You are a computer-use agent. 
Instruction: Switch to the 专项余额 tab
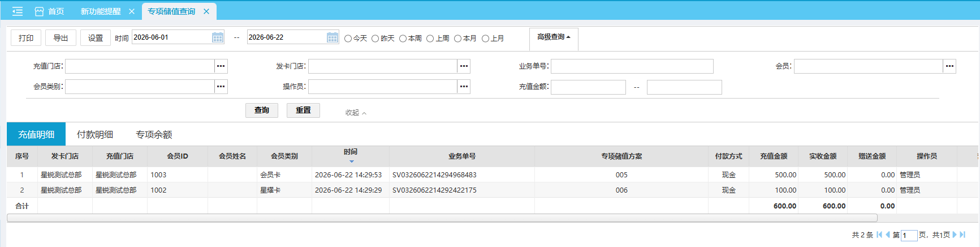point(154,134)
